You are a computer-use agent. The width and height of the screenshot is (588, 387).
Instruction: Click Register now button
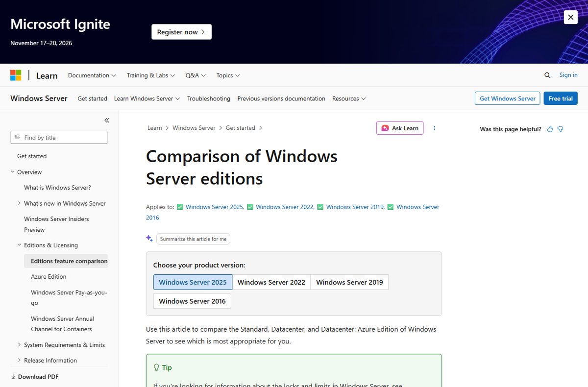181,32
